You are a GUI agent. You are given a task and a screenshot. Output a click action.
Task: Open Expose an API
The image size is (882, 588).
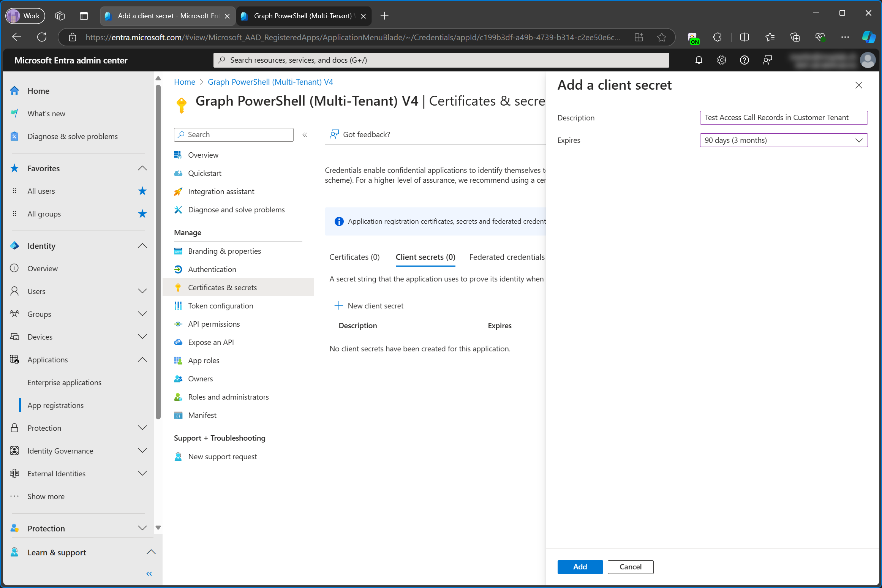click(211, 342)
